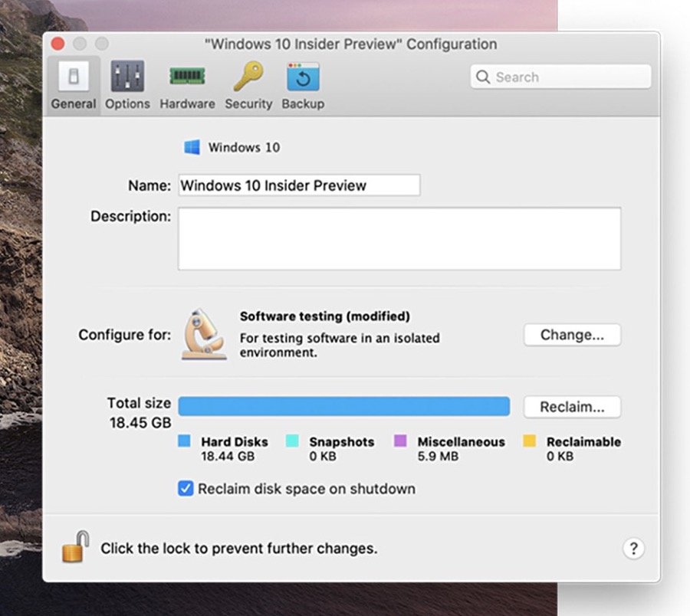Click the '18.44 GB' Hard Disks value
The width and height of the screenshot is (690, 616).
click(228, 456)
